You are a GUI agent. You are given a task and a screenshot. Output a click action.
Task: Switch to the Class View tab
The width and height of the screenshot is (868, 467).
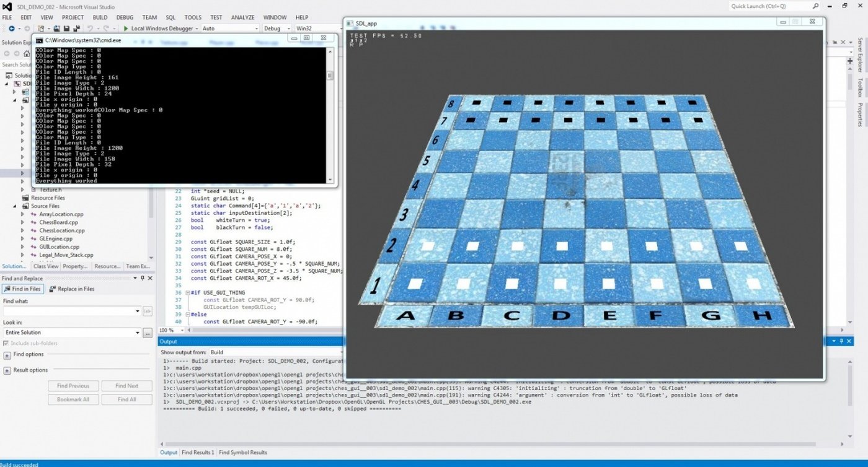pos(45,266)
